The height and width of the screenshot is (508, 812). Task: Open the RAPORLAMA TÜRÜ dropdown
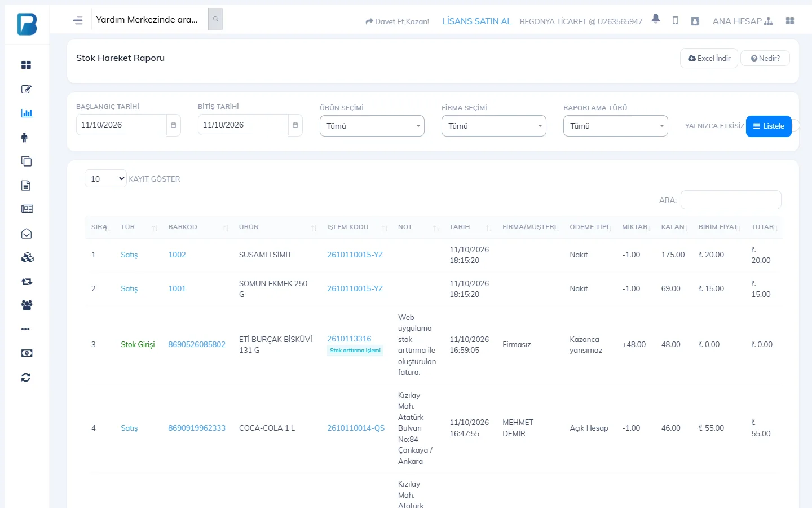[x=616, y=126]
